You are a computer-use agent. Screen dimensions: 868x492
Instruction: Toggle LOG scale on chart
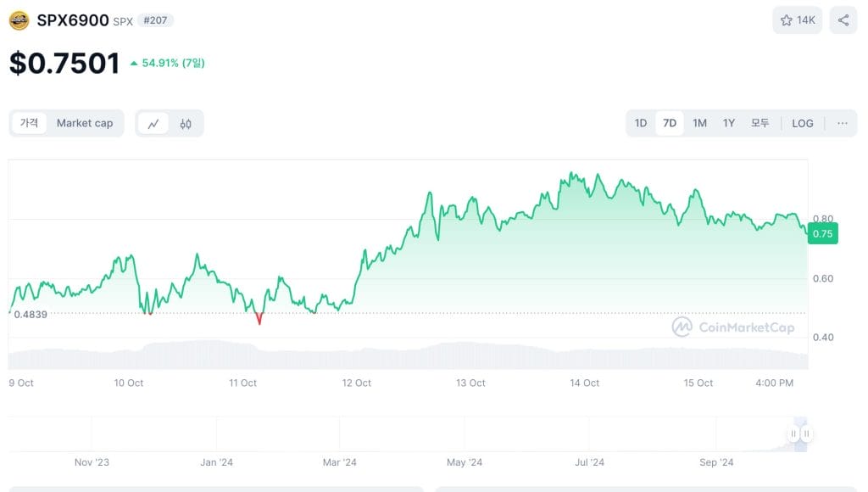(x=802, y=123)
